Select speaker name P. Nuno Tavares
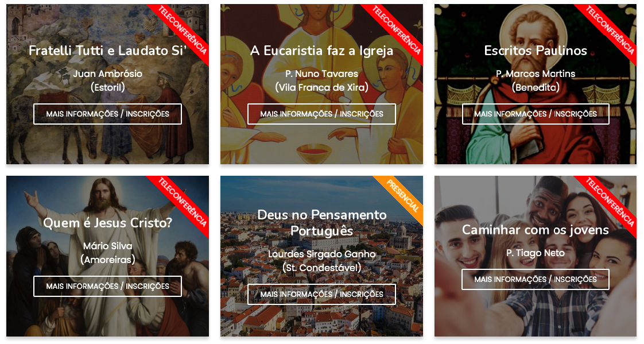The height and width of the screenshot is (344, 644). click(x=321, y=74)
